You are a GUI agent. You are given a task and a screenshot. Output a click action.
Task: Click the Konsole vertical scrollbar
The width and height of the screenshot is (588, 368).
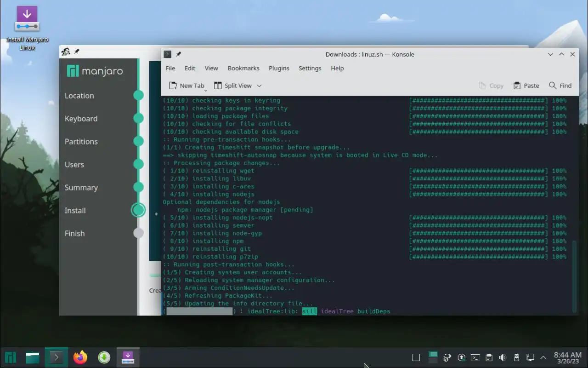(x=574, y=276)
